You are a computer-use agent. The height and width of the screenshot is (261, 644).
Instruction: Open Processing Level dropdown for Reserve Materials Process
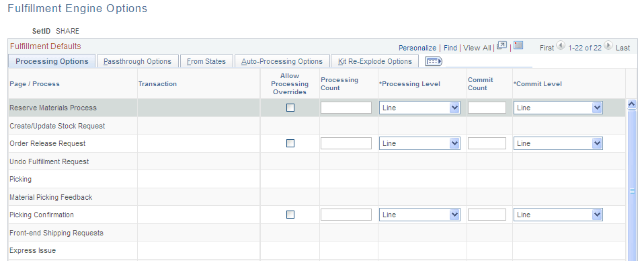419,108
